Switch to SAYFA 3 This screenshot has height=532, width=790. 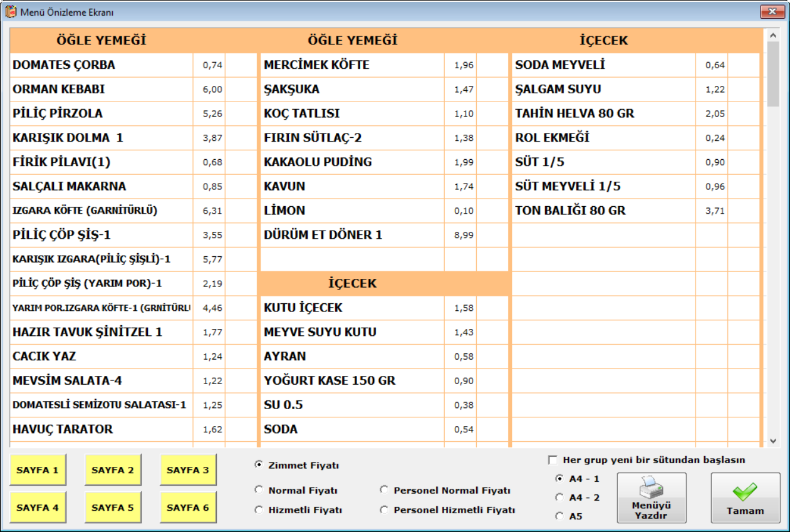coord(188,470)
